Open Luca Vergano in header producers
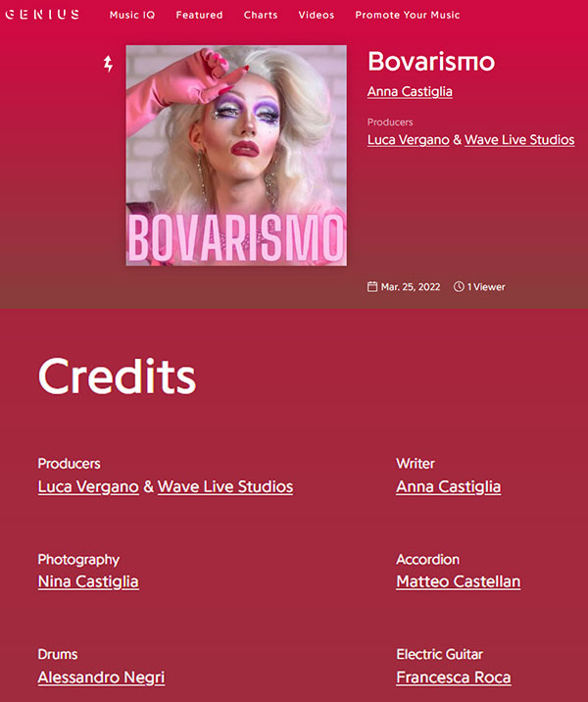This screenshot has height=702, width=588. pyautogui.click(x=408, y=139)
